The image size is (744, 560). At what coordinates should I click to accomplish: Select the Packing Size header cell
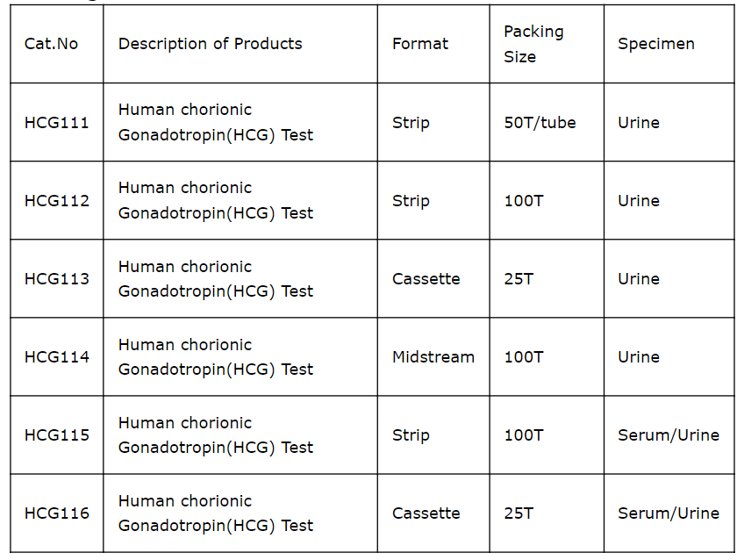[x=533, y=44]
